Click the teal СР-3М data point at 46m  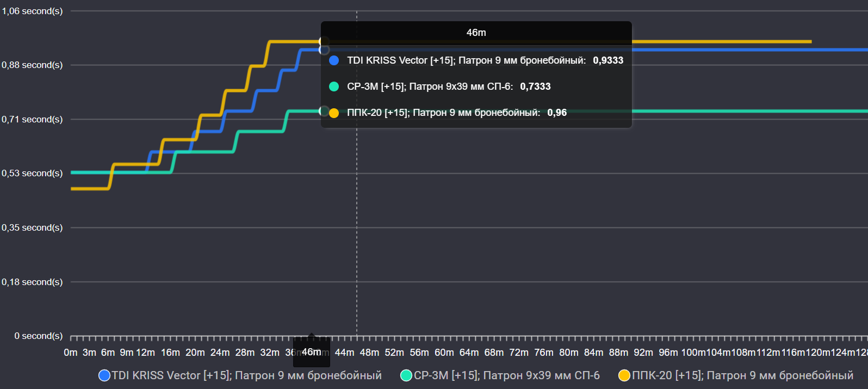pyautogui.click(x=324, y=111)
